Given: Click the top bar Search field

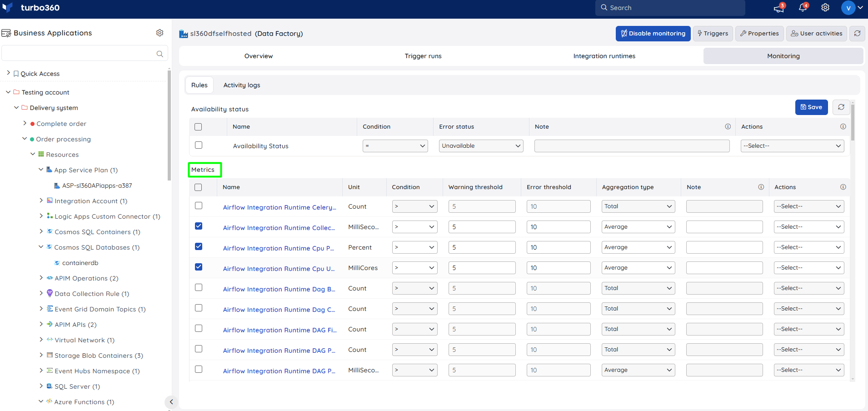Looking at the screenshot, I should click(670, 8).
